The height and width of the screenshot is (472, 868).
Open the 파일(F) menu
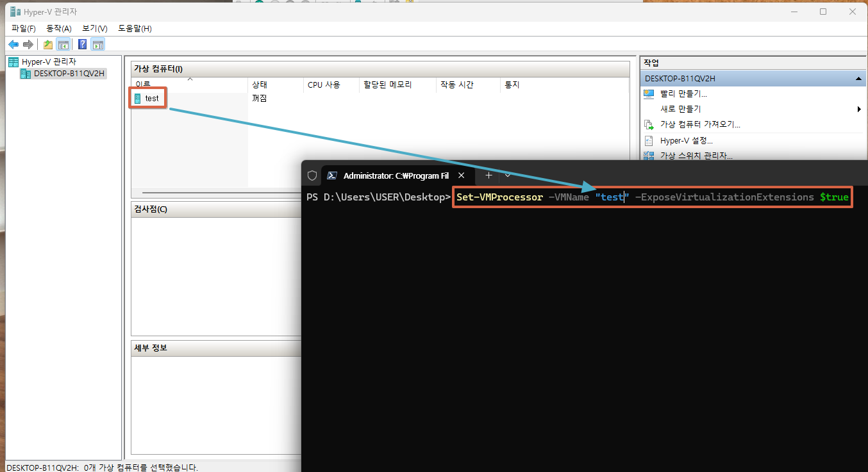tap(24, 29)
